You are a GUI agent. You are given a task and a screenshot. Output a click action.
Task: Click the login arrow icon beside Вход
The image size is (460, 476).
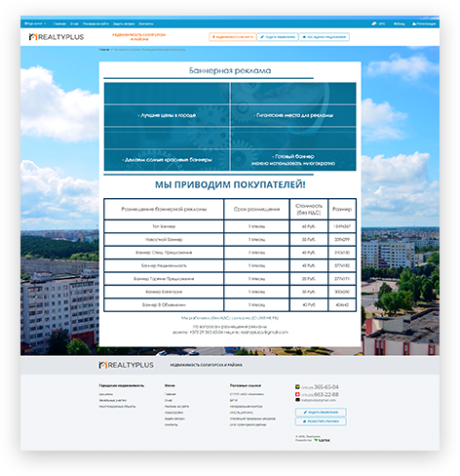[395, 23]
